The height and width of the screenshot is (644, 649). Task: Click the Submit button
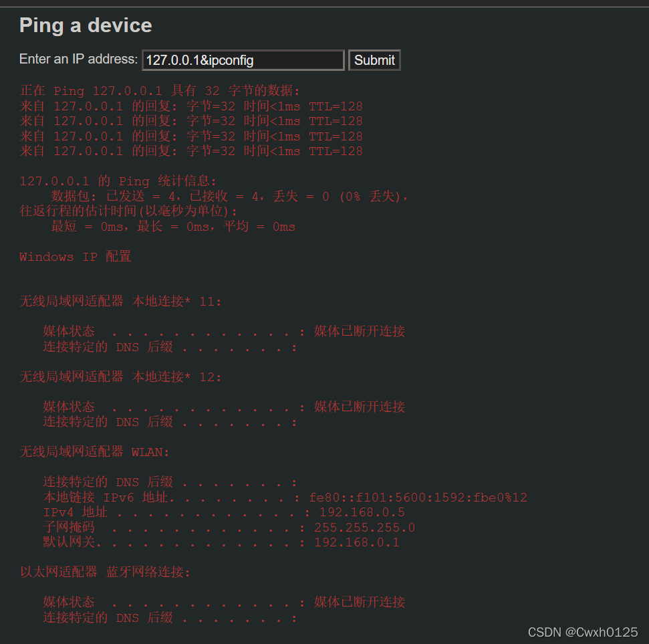coord(374,60)
